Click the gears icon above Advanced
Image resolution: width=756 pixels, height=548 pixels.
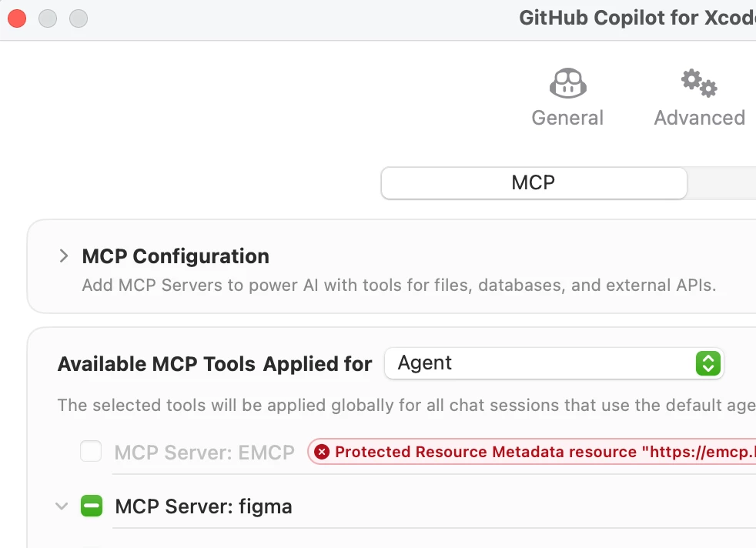point(699,82)
